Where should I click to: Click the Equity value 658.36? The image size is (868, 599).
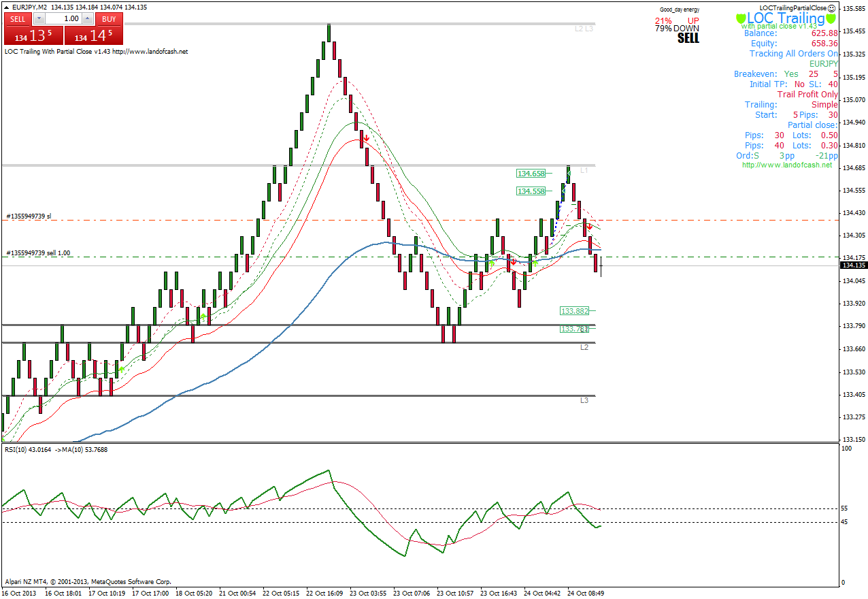(824, 44)
